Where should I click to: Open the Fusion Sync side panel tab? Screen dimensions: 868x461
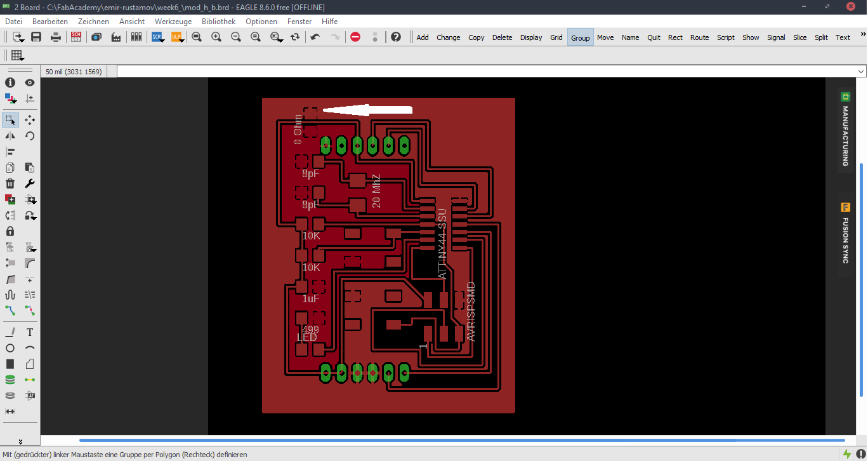click(845, 235)
